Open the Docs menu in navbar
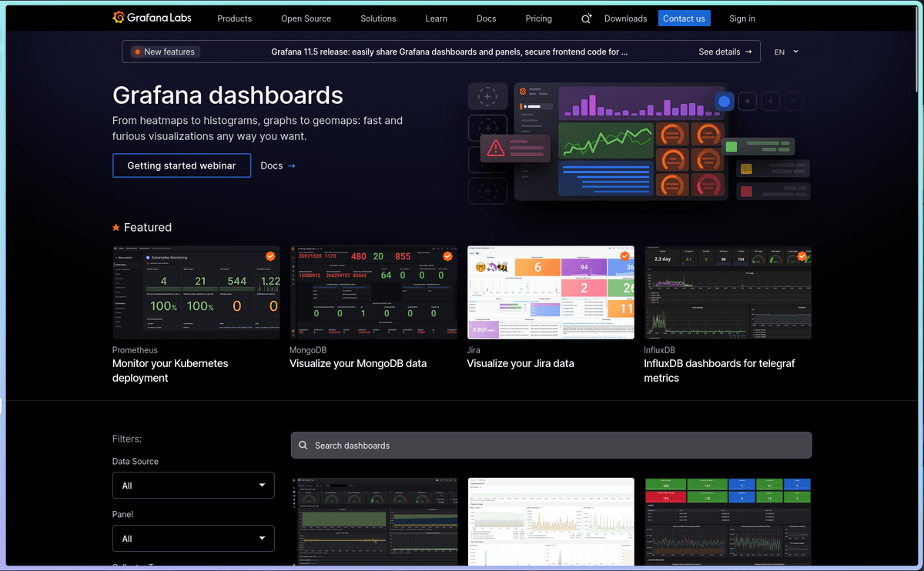The height and width of the screenshot is (571, 924). click(486, 18)
